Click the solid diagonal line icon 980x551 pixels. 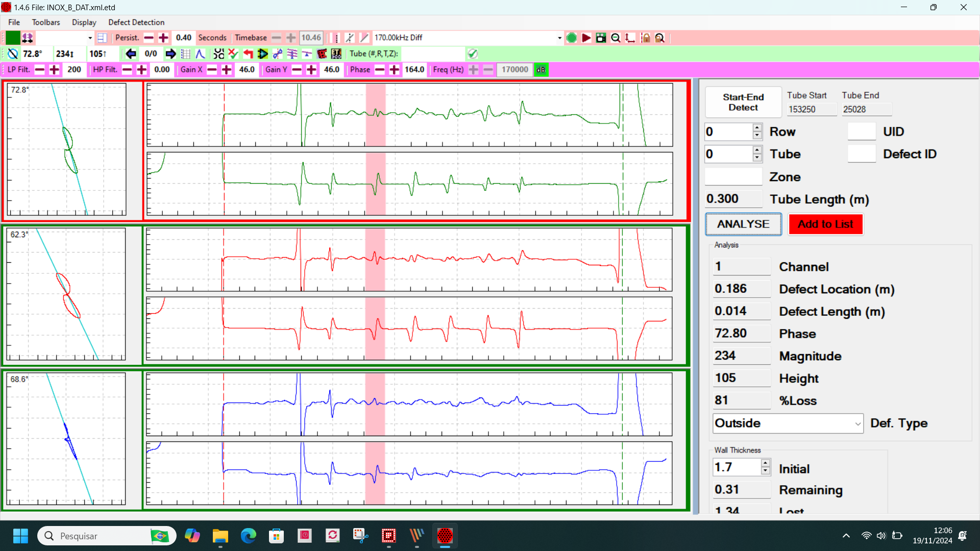coord(364,38)
